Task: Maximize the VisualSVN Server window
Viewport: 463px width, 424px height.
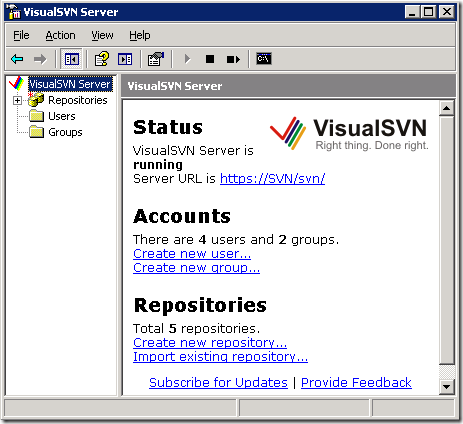Action: pyautogui.click(x=428, y=12)
